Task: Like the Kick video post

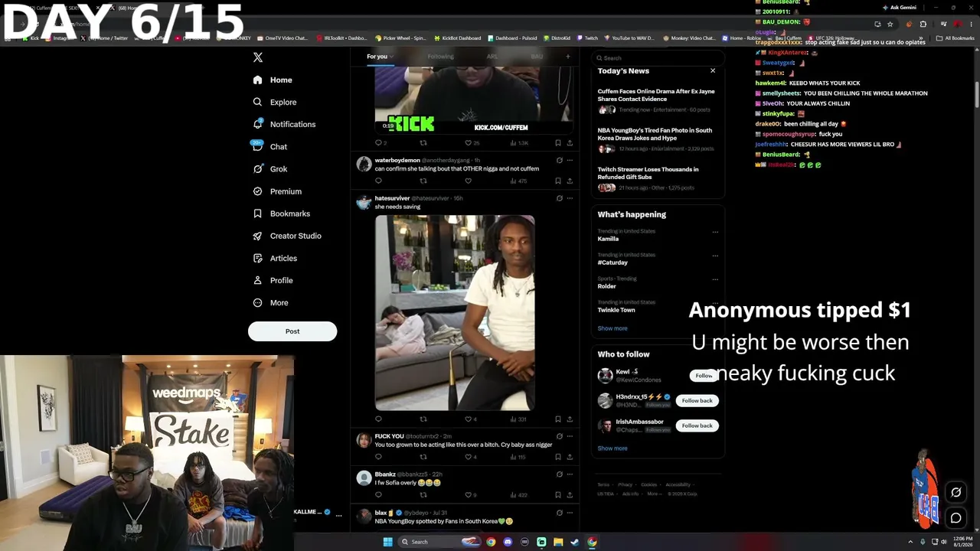Action: pos(472,143)
